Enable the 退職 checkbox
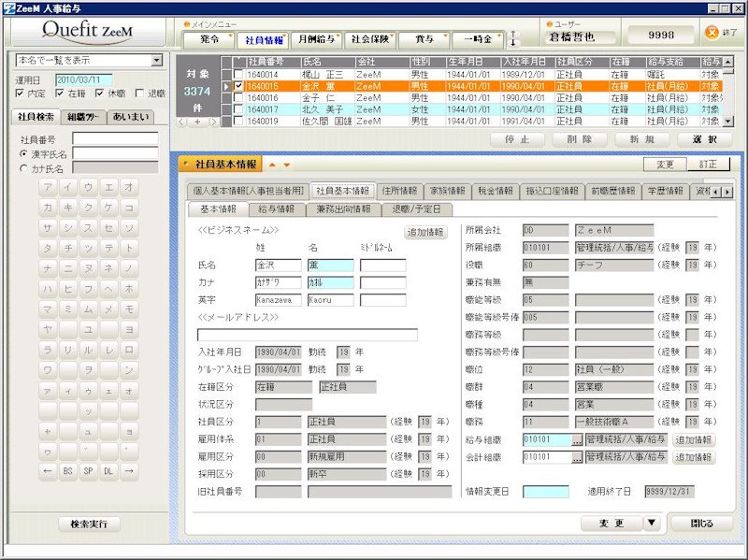 [139, 93]
